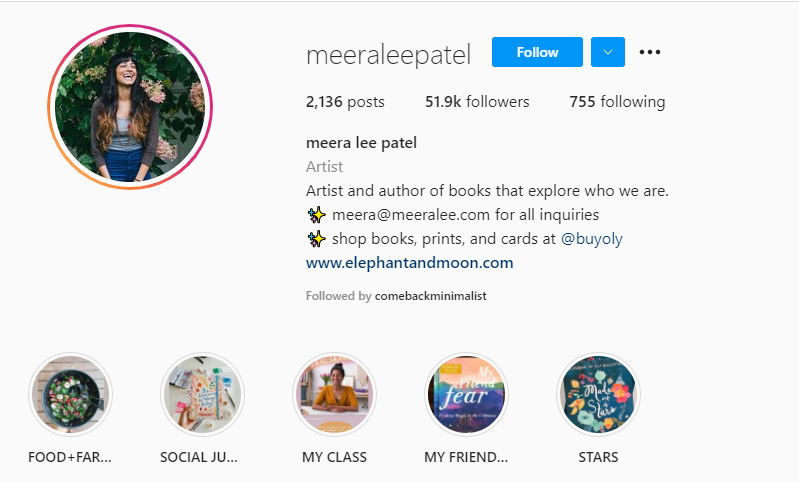
Task: Open www.elephantandmoon.com website link
Action: pos(410,263)
